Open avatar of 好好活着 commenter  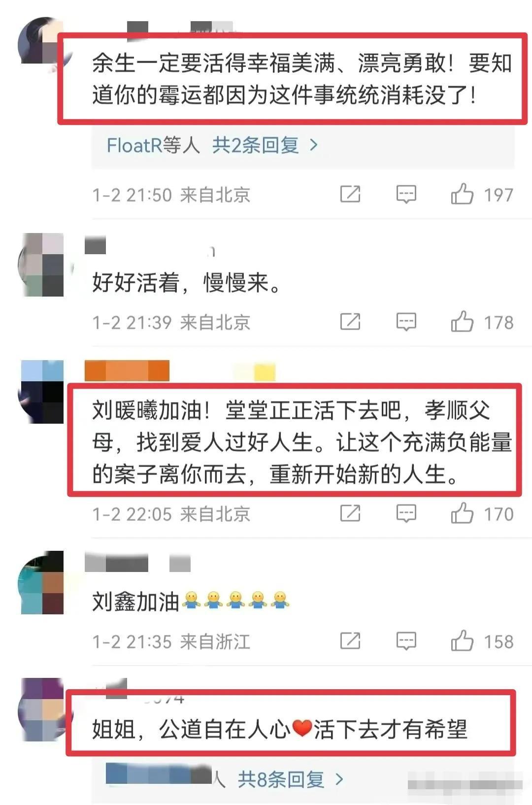(x=42, y=265)
